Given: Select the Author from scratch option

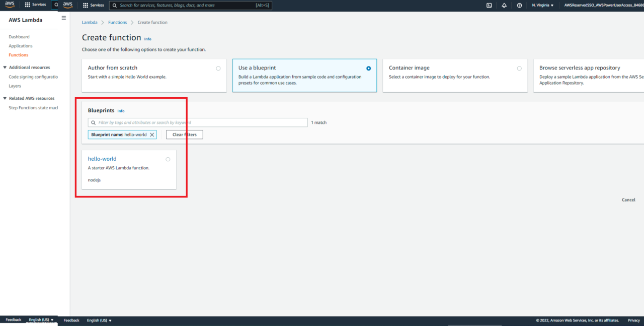Looking at the screenshot, I should pos(218,69).
